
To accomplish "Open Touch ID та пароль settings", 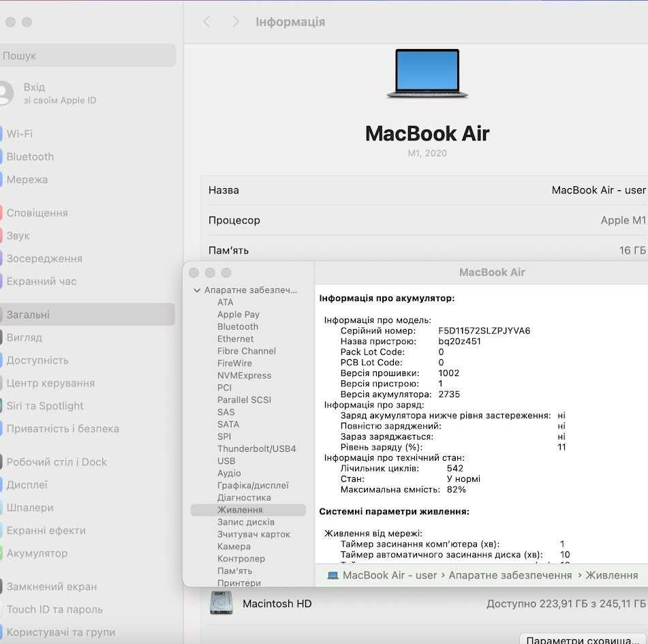I will coord(55,609).
